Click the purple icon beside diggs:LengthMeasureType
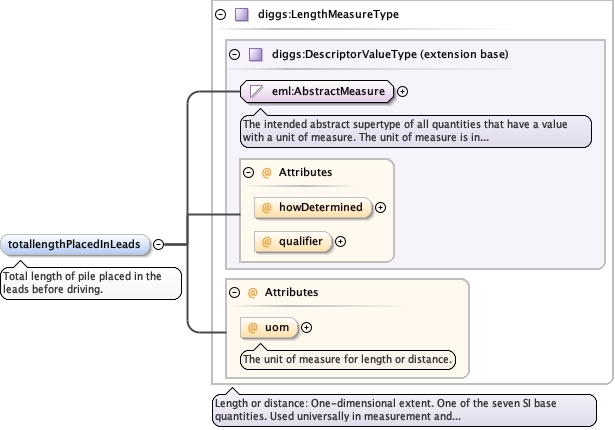 [241, 15]
